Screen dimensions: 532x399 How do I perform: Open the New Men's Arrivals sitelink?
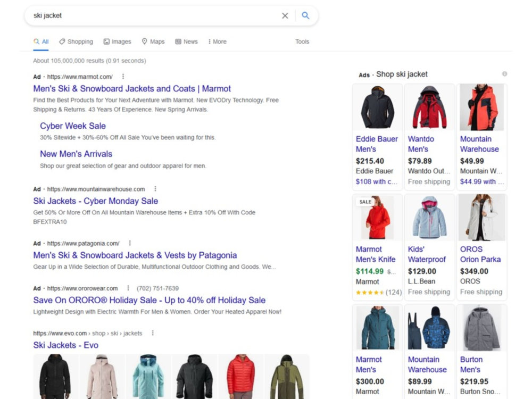tap(76, 154)
